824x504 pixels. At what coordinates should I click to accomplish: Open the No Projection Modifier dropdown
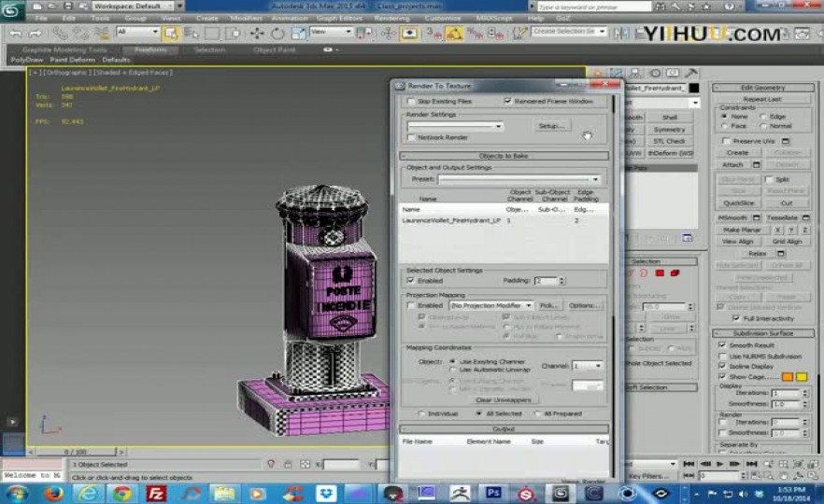(x=490, y=305)
